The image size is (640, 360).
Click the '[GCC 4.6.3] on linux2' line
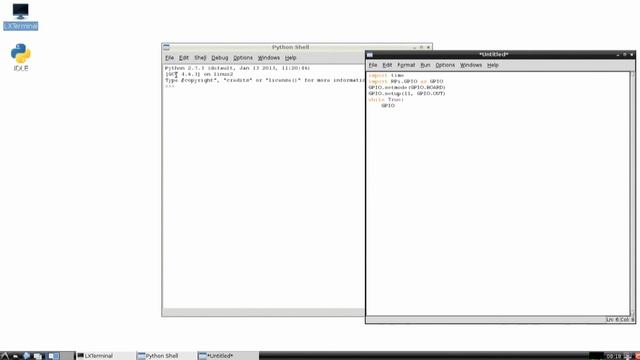coord(199,74)
